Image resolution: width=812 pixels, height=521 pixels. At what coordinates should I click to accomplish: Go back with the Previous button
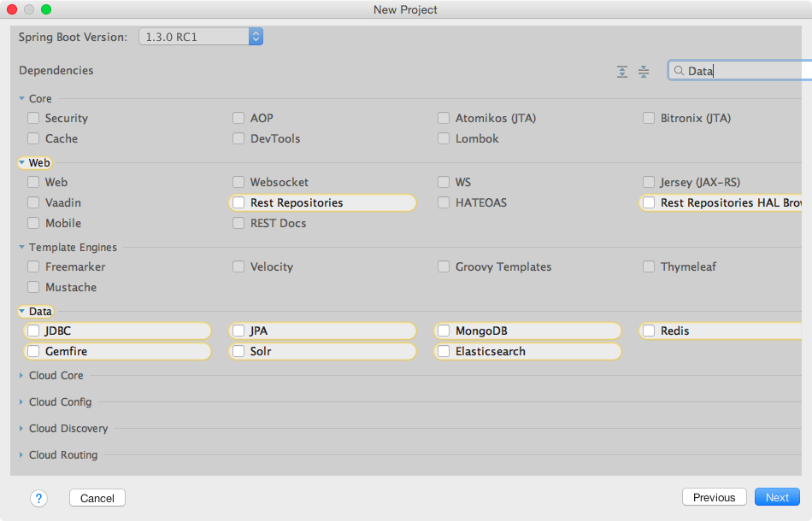tap(714, 497)
